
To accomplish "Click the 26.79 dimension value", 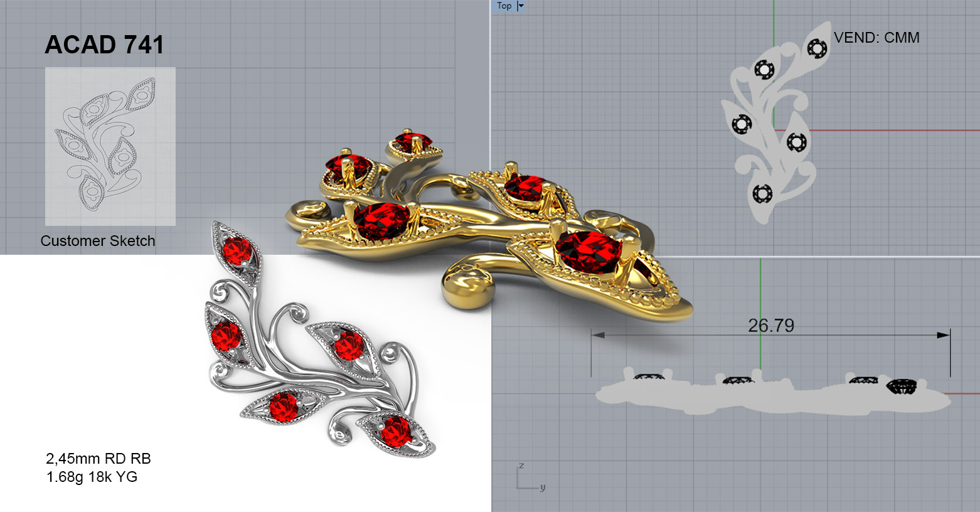I will coord(771,326).
